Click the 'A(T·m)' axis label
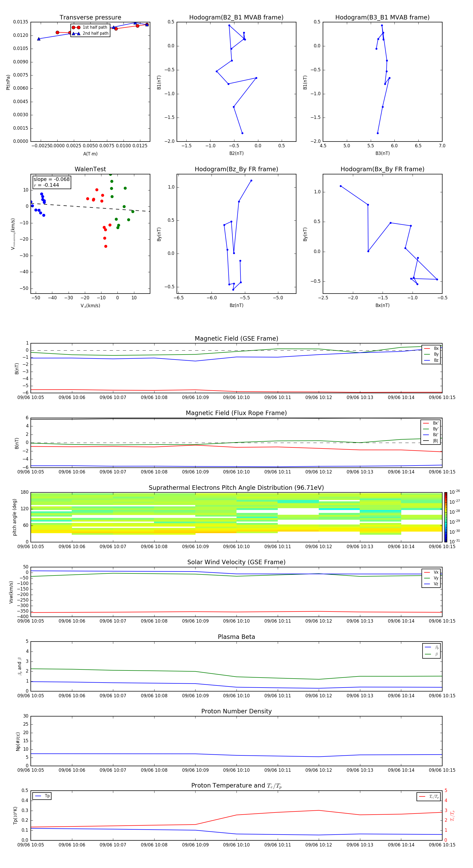This screenshot has height=868, width=473. (90, 154)
